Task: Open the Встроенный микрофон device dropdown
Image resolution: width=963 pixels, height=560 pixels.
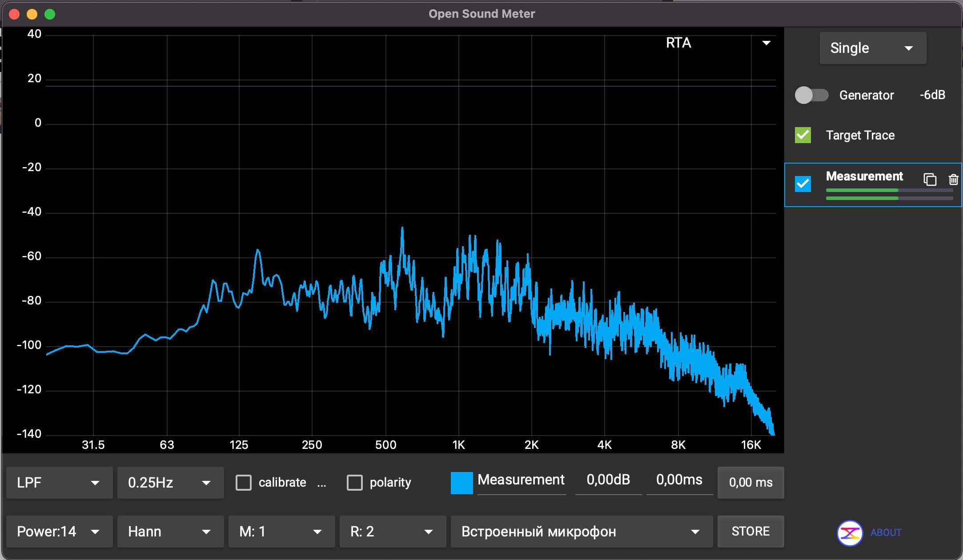Action: 581,532
